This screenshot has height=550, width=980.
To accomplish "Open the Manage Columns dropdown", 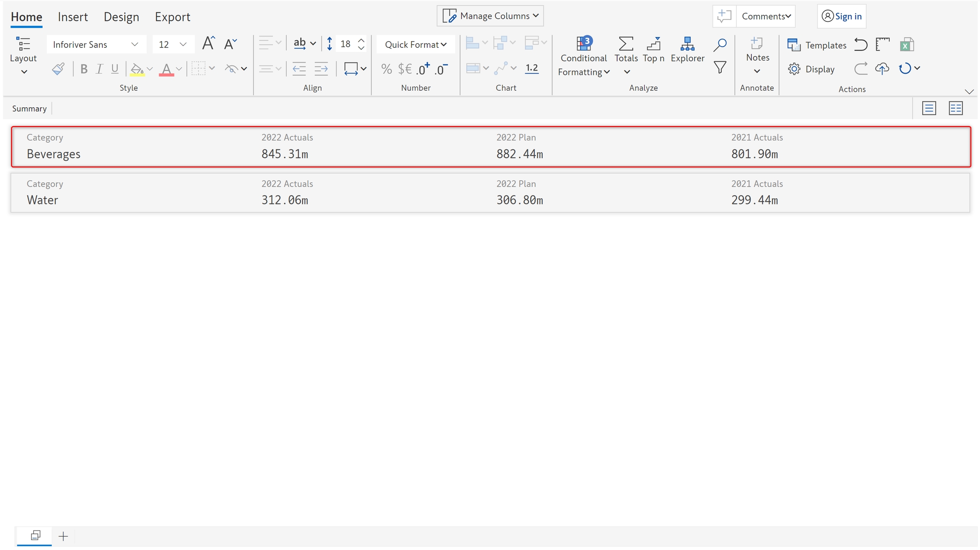I will click(x=490, y=16).
